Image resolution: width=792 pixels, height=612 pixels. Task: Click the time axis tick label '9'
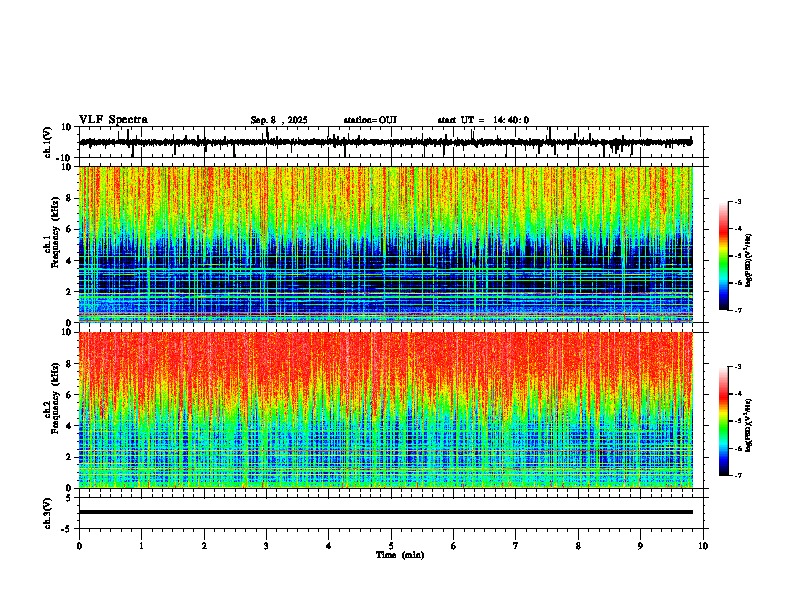coord(640,546)
